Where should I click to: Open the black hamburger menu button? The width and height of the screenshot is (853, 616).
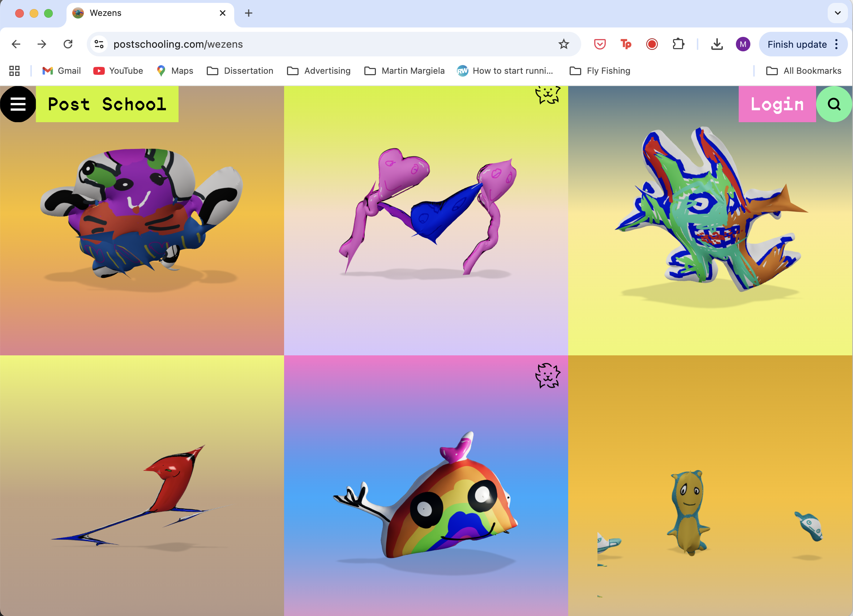coord(18,104)
